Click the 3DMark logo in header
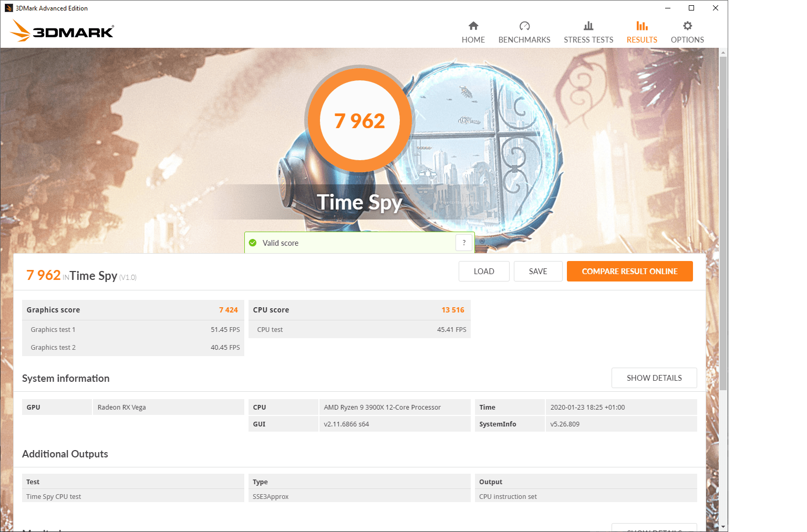This screenshot has height=532, width=807. pyautogui.click(x=62, y=30)
